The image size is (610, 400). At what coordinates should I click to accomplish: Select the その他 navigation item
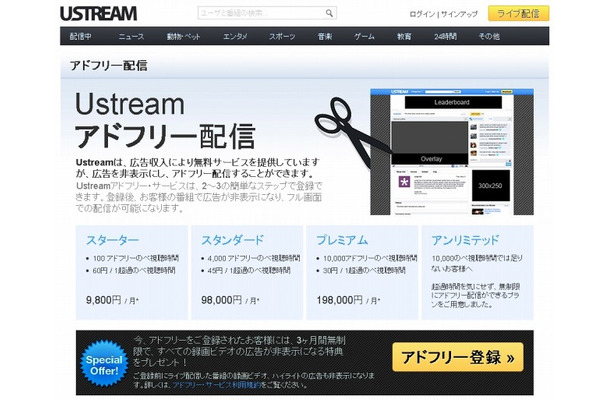(489, 37)
